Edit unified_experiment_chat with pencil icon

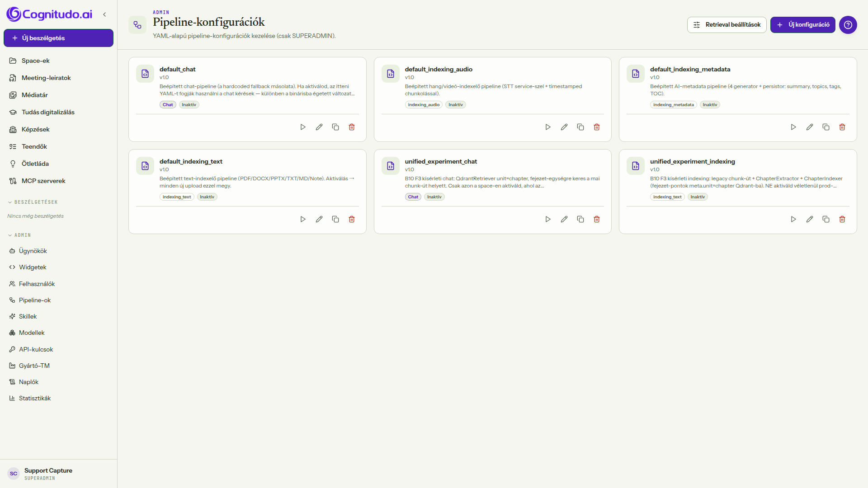(564, 219)
